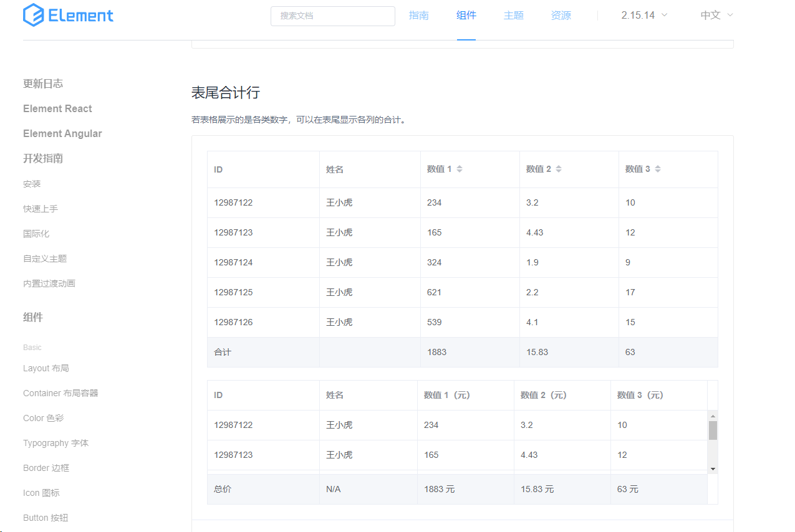
Task: Open the 指南 navigation tab
Action: [x=419, y=15]
